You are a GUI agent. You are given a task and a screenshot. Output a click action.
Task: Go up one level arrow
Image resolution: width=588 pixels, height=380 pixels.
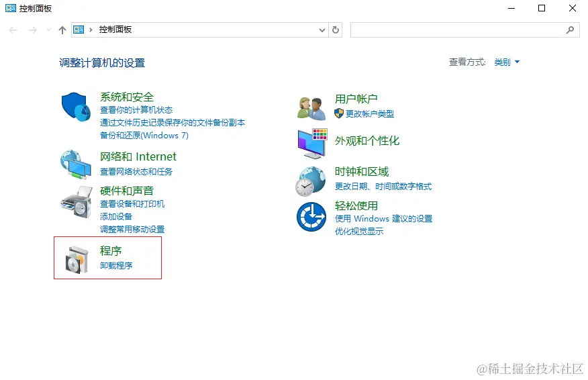pyautogui.click(x=62, y=30)
